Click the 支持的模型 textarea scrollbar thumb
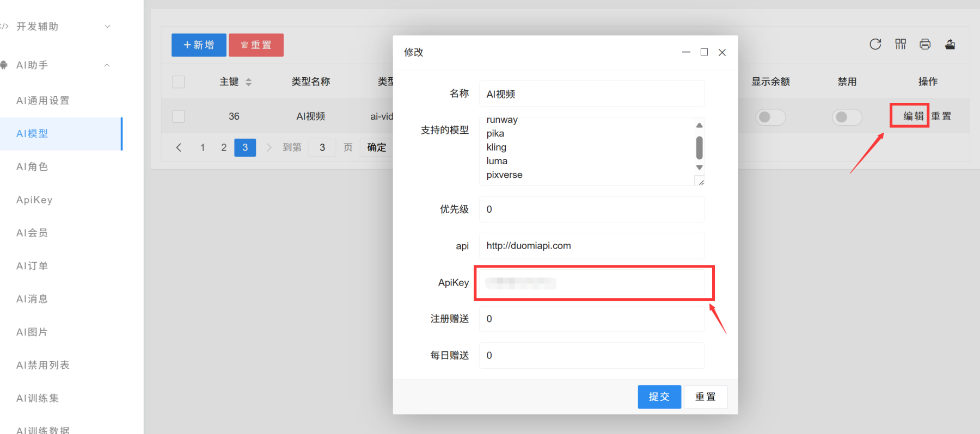 click(700, 147)
